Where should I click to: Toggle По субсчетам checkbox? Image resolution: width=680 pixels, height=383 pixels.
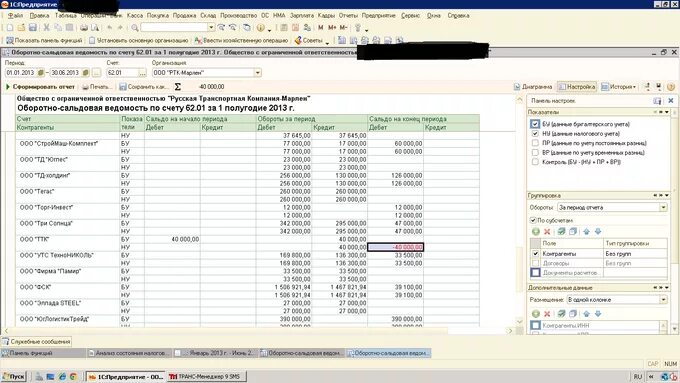(x=533, y=220)
